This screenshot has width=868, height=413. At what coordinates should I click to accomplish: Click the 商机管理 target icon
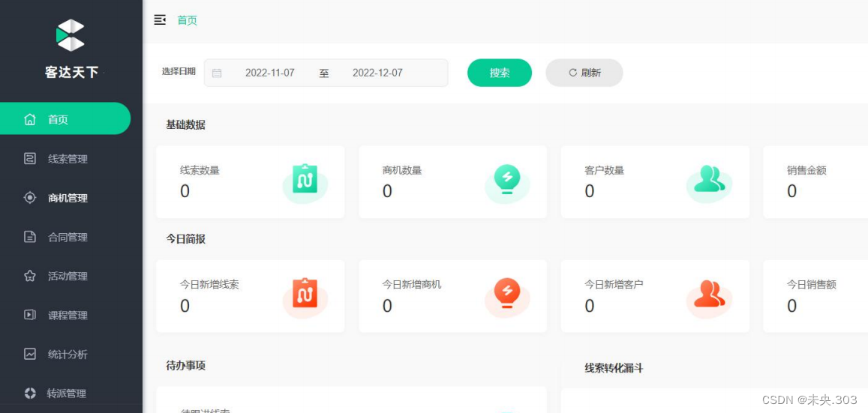(x=30, y=198)
